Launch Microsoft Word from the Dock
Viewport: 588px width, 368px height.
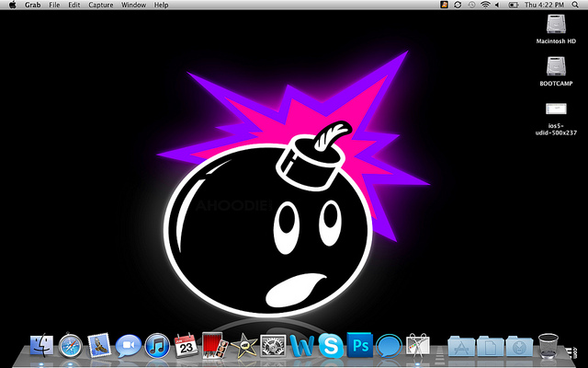coord(302,346)
